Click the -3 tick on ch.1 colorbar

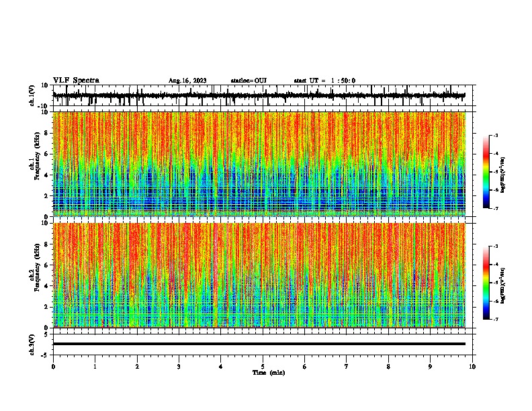[495, 135]
